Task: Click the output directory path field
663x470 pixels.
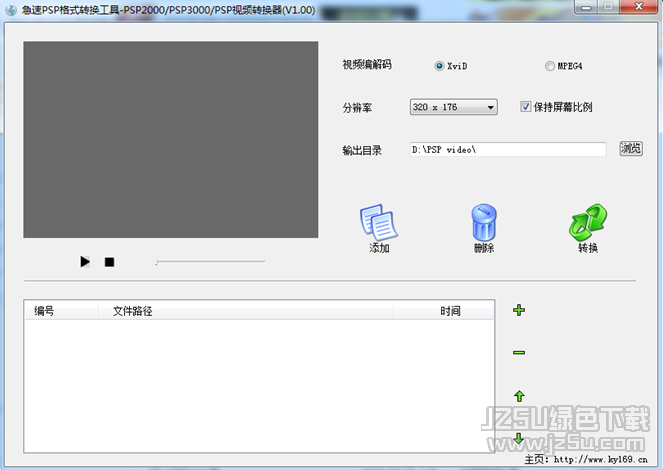Action: click(508, 150)
